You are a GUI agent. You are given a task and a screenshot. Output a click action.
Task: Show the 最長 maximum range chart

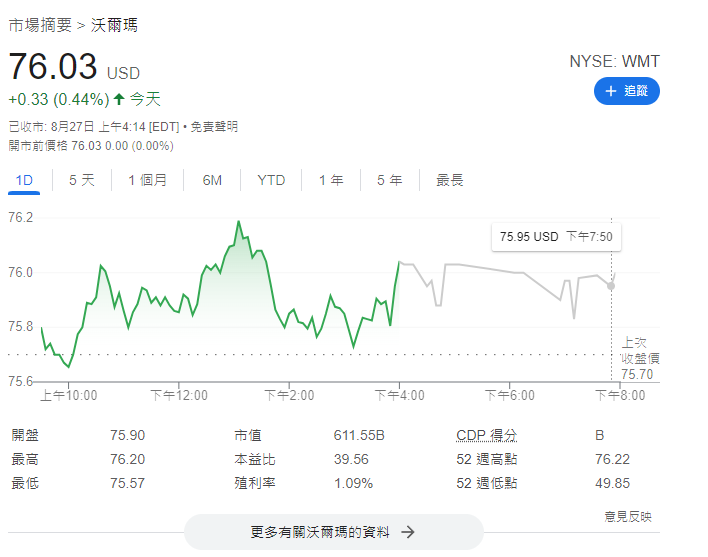(x=450, y=181)
